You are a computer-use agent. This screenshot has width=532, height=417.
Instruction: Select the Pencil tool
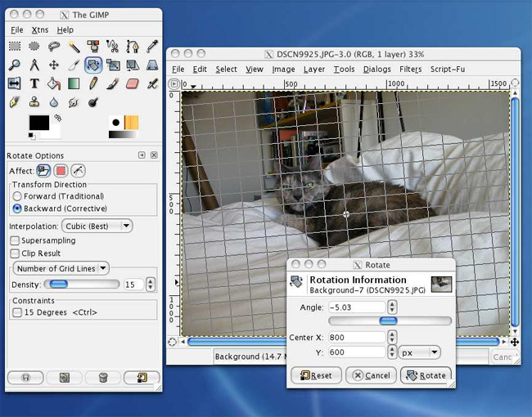[93, 83]
